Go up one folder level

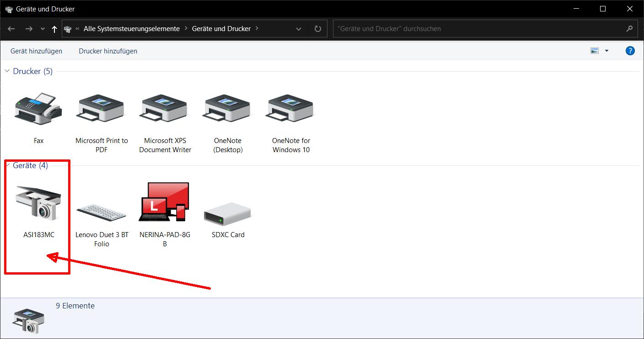point(54,29)
